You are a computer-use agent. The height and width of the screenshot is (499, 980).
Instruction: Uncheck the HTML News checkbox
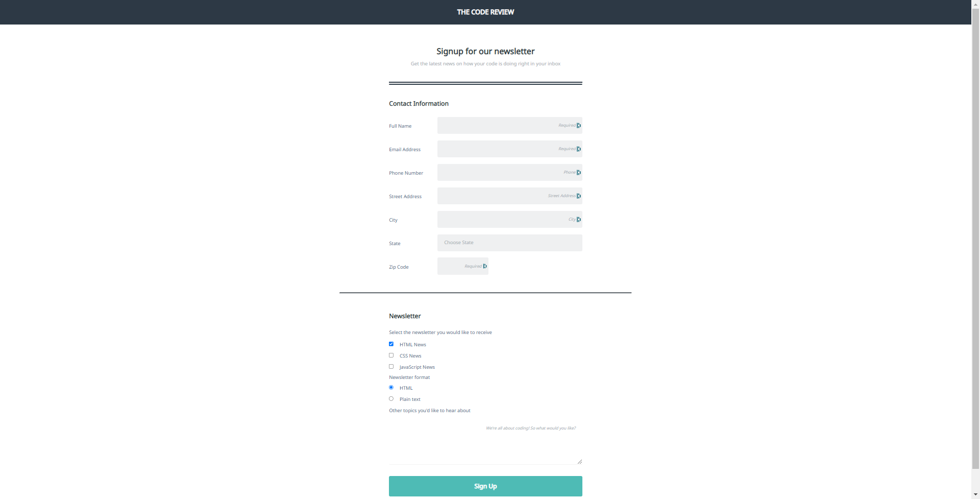(x=391, y=344)
